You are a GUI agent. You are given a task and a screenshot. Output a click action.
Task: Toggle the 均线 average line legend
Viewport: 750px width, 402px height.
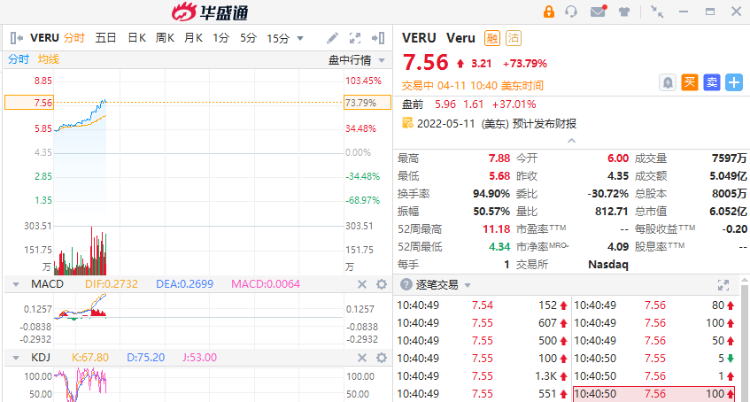(x=48, y=59)
